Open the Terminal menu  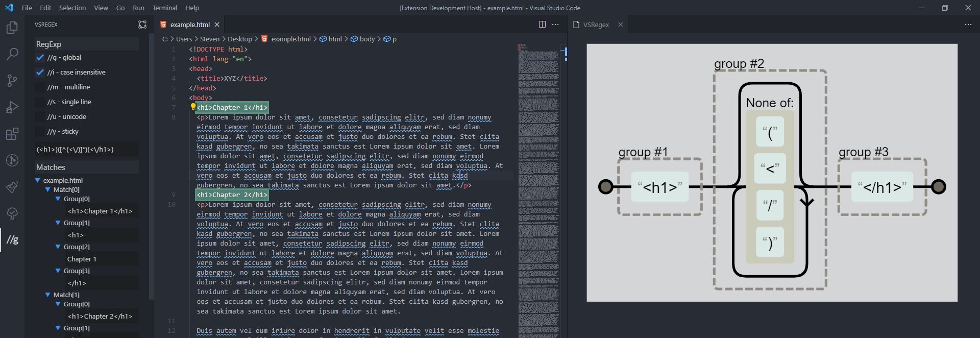(x=165, y=8)
